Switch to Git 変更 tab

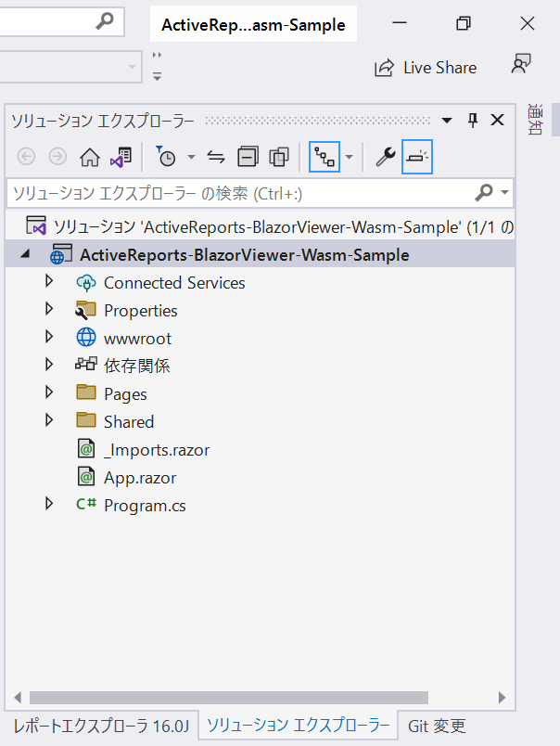coord(437,726)
